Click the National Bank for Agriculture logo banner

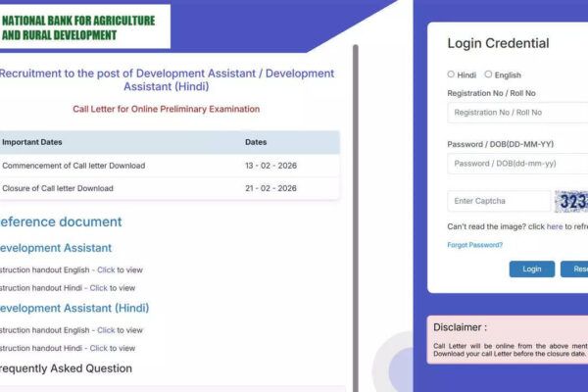[85, 27]
